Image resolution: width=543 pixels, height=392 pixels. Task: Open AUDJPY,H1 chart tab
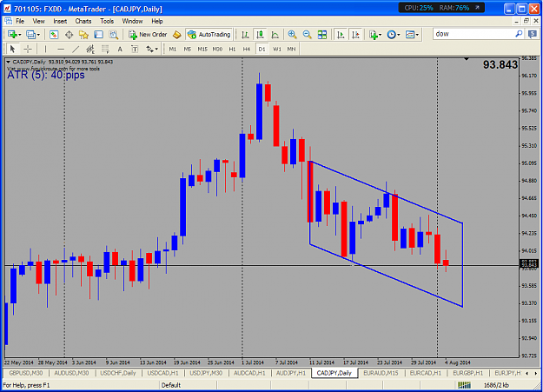tap(291, 373)
